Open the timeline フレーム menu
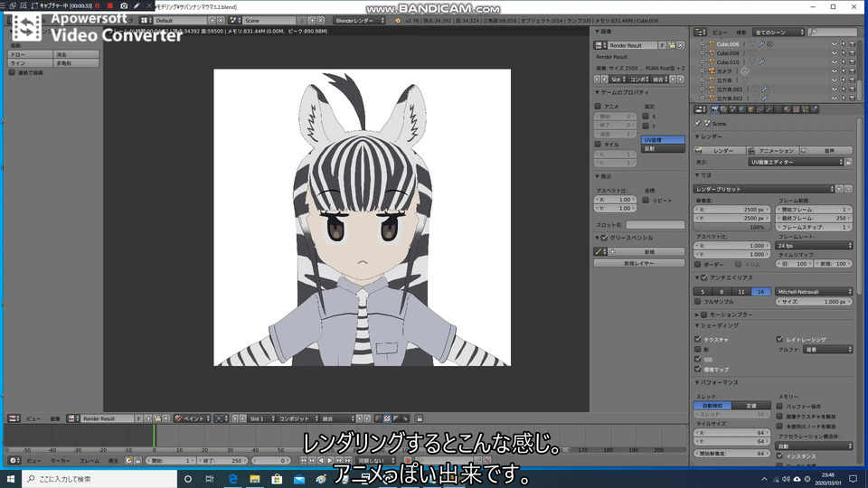The image size is (868, 488). click(90, 460)
